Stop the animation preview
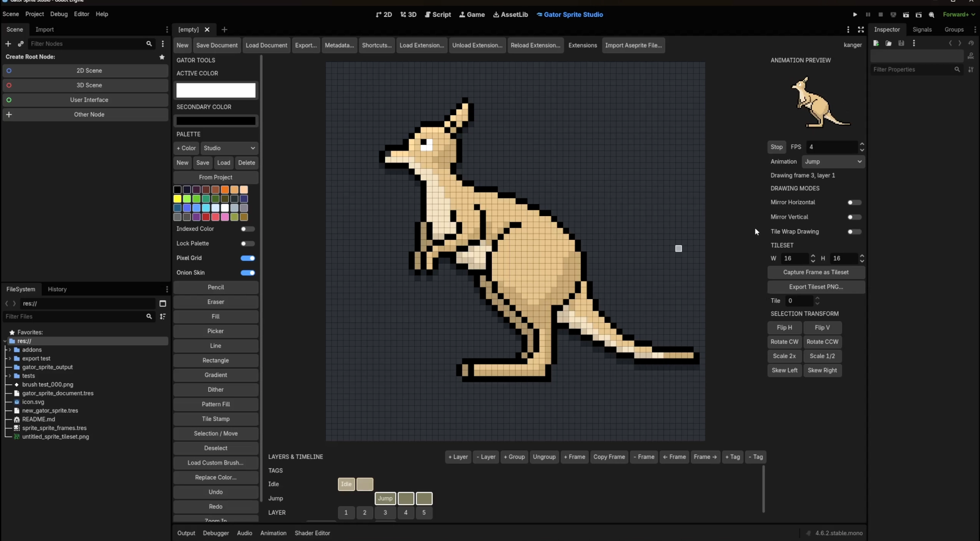This screenshot has height=541, width=980. click(777, 147)
